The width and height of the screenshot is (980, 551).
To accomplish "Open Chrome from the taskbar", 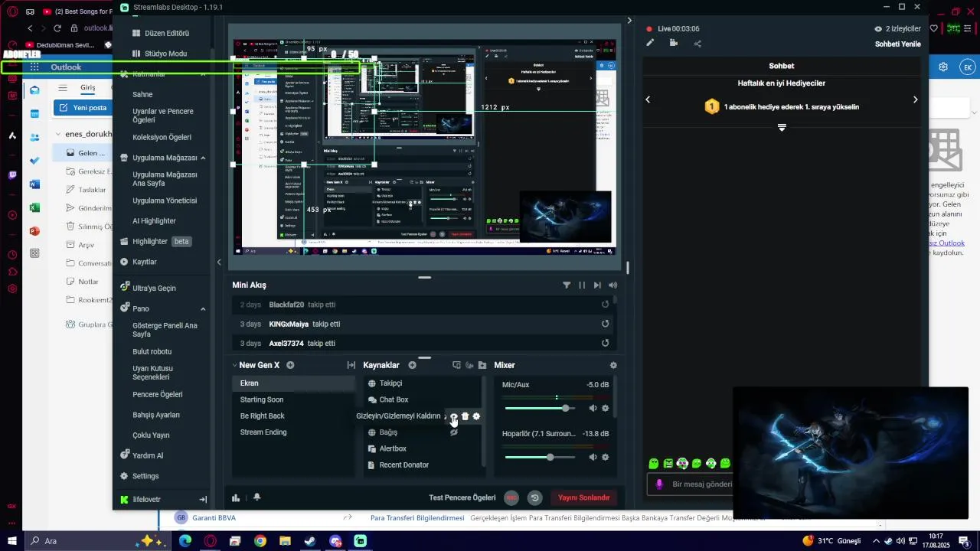I will point(260,541).
